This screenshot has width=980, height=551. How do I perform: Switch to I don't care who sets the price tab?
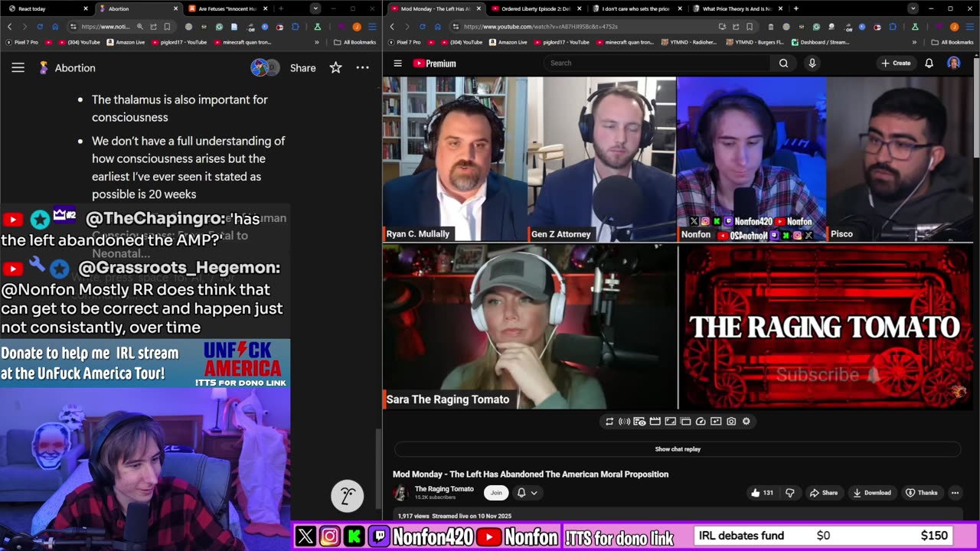[x=635, y=8]
